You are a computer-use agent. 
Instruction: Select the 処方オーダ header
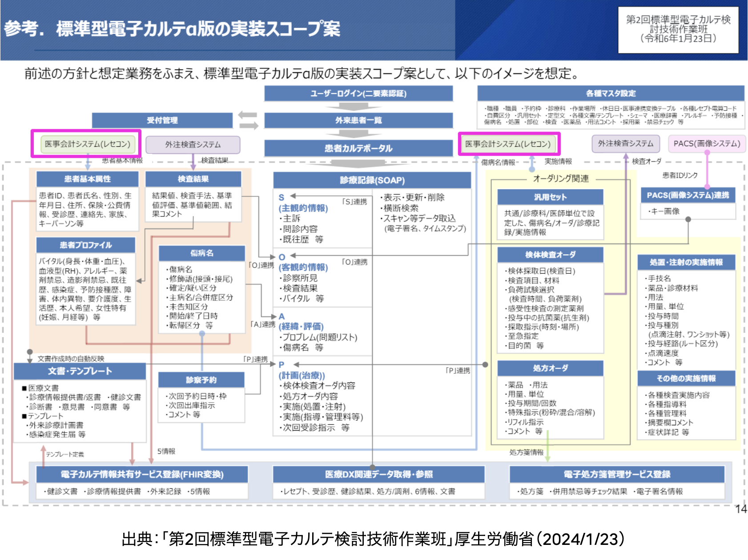coord(550,368)
